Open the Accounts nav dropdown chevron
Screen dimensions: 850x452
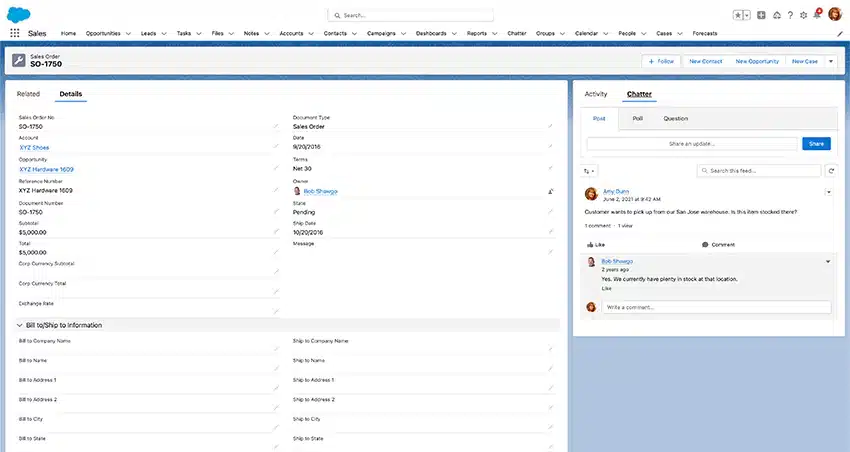point(311,34)
